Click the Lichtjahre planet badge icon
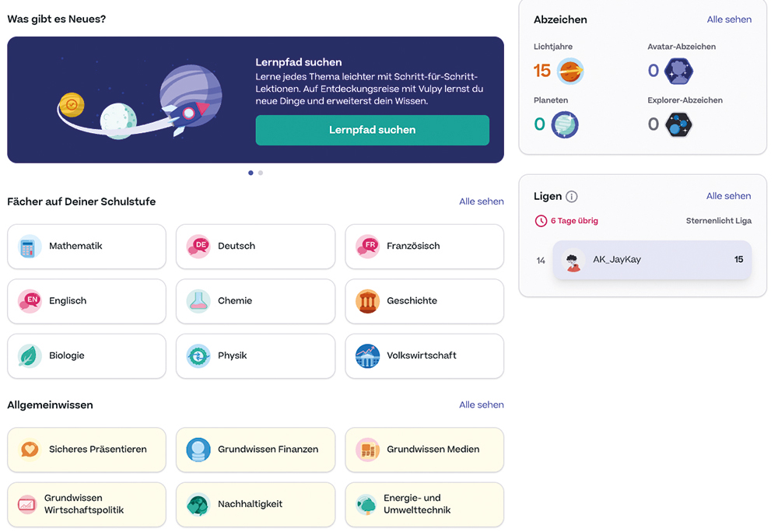778x532 pixels. (x=570, y=71)
